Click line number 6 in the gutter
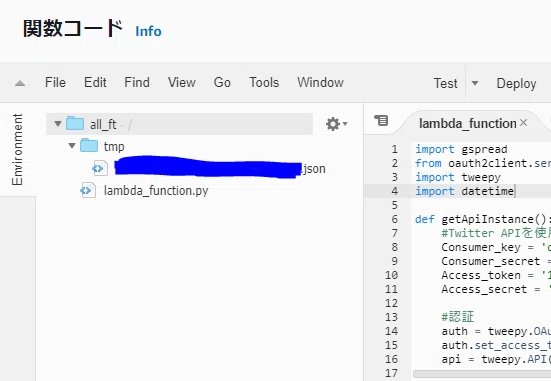This screenshot has height=381, width=551. [395, 219]
